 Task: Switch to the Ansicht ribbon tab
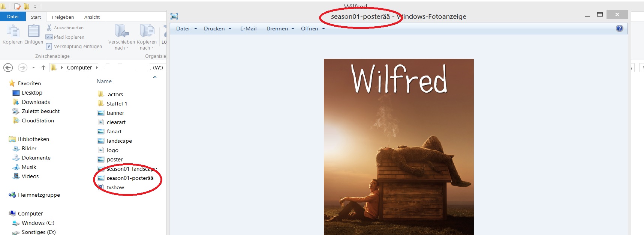92,17
